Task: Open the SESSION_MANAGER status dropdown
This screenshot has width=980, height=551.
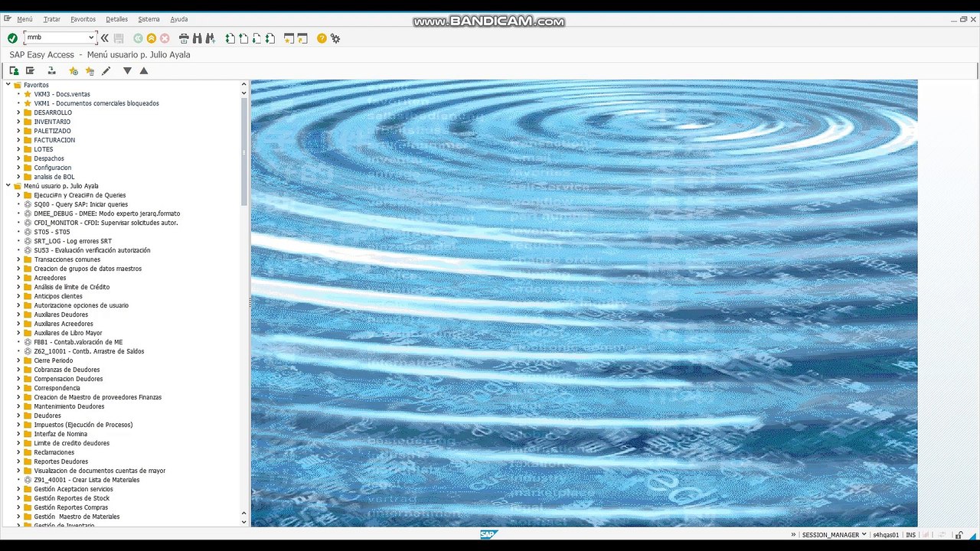Action: (864, 535)
